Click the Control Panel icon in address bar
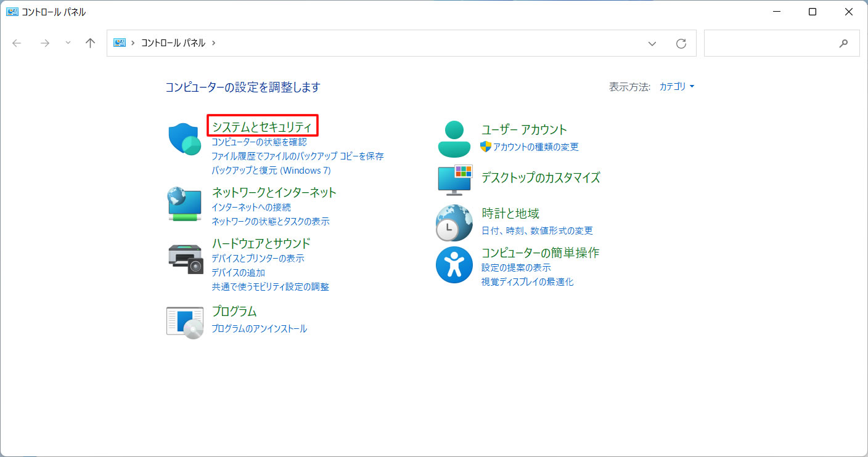The image size is (868, 457). [x=120, y=43]
